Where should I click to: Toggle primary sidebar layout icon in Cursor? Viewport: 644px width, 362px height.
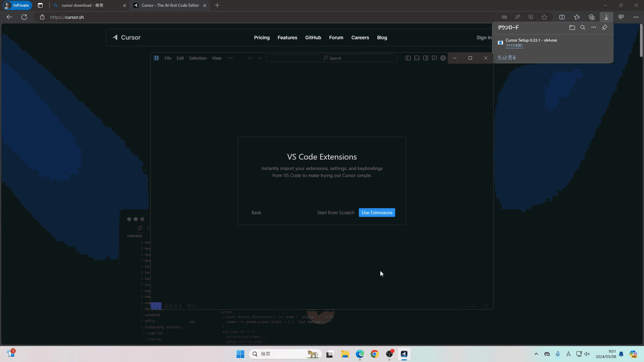pos(408,58)
